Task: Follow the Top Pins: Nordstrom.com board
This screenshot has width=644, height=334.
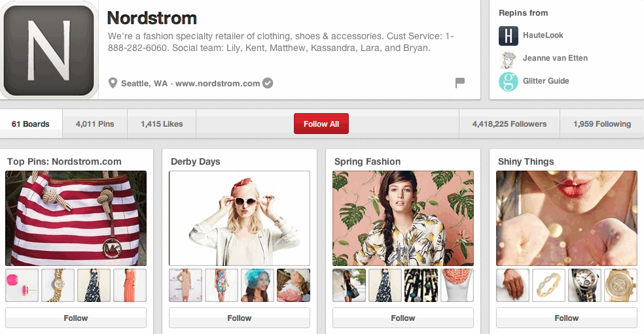Action: point(75,318)
